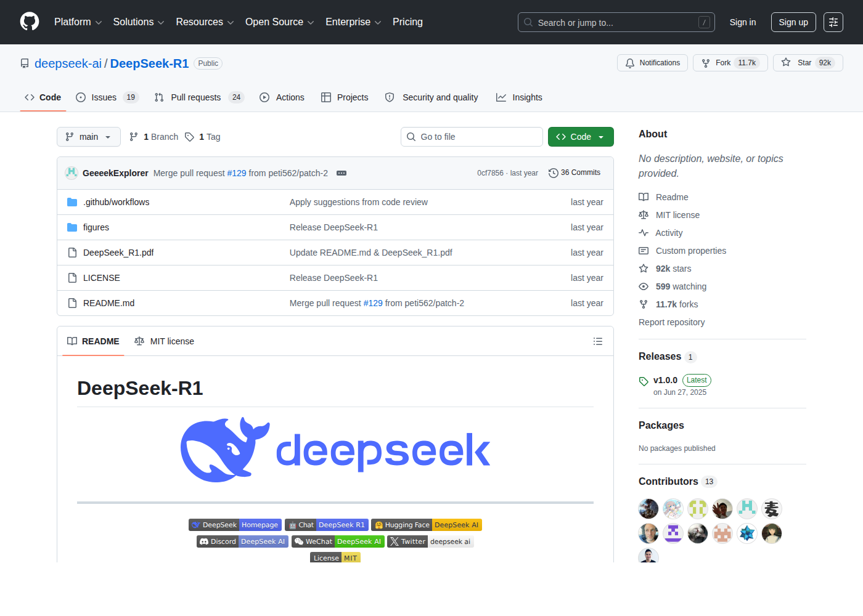Click the GeeeekExplorer avatar in the commit bar
863x616 pixels.
[x=72, y=172]
